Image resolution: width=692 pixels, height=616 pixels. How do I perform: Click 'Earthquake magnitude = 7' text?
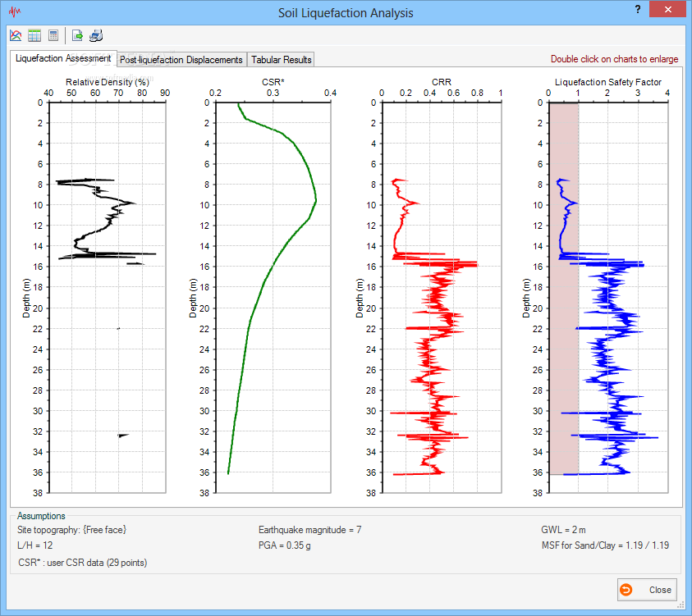(x=309, y=530)
